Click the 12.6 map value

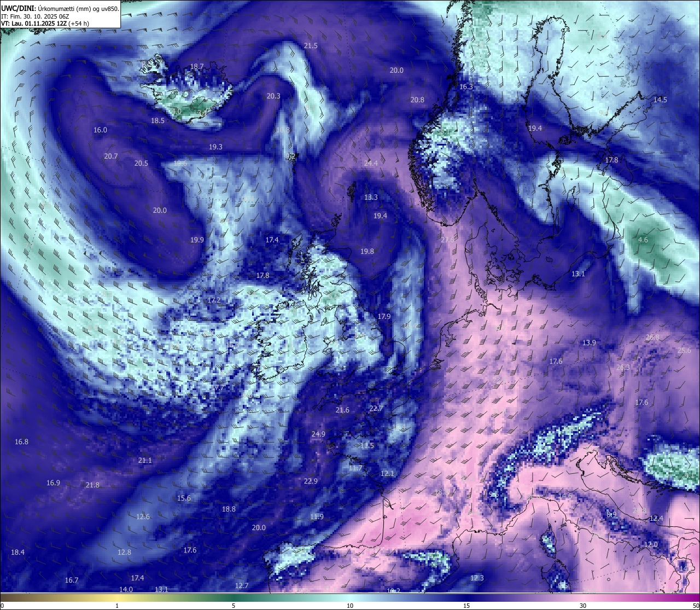click(143, 517)
